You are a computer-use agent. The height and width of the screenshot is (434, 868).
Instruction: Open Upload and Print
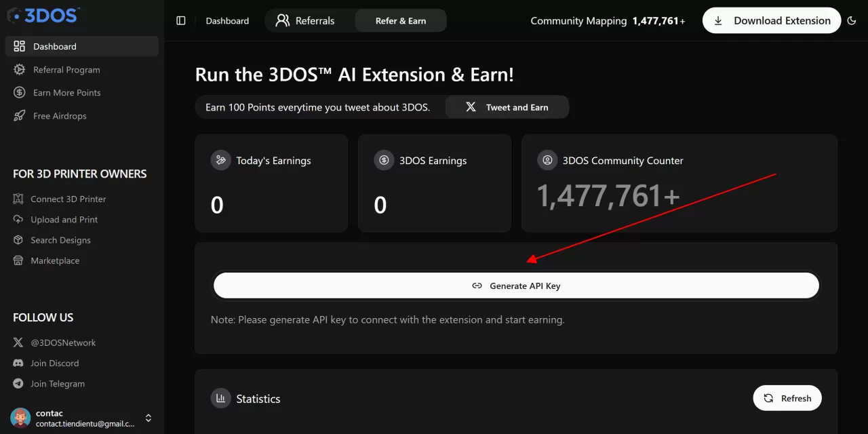click(x=64, y=219)
